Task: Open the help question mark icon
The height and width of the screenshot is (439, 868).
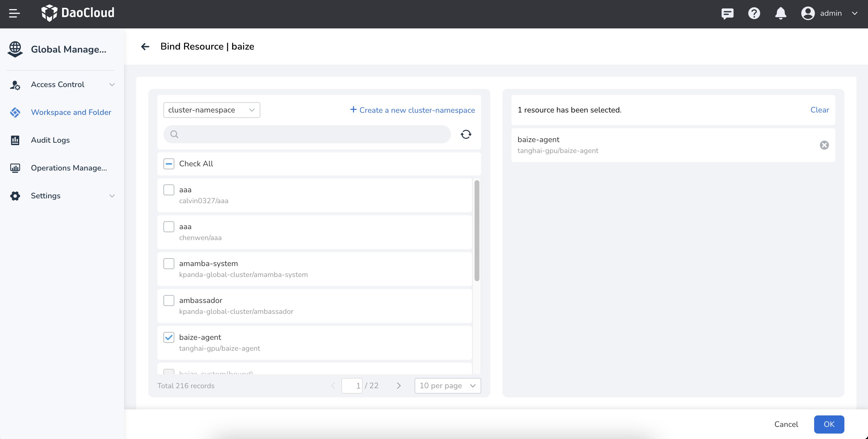Action: coord(754,14)
